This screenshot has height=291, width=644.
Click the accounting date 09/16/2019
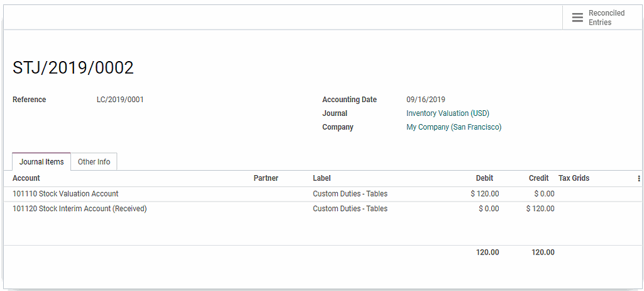[x=425, y=100]
